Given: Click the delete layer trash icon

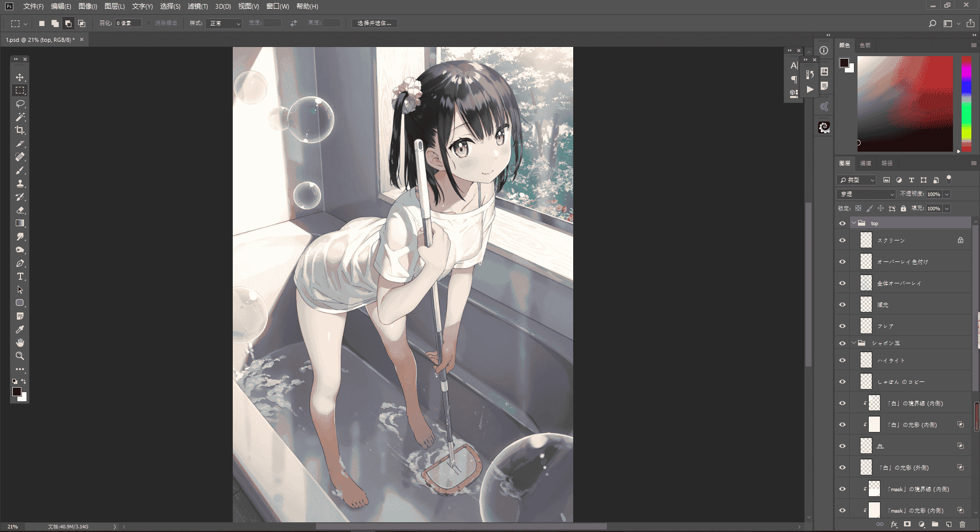Looking at the screenshot, I should pyautogui.click(x=963, y=524).
